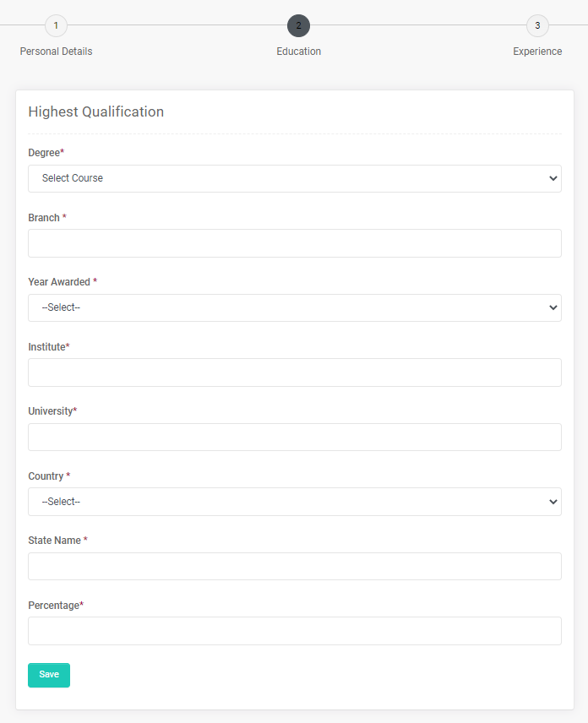
Task: Select the State Name input field
Action: (294, 566)
